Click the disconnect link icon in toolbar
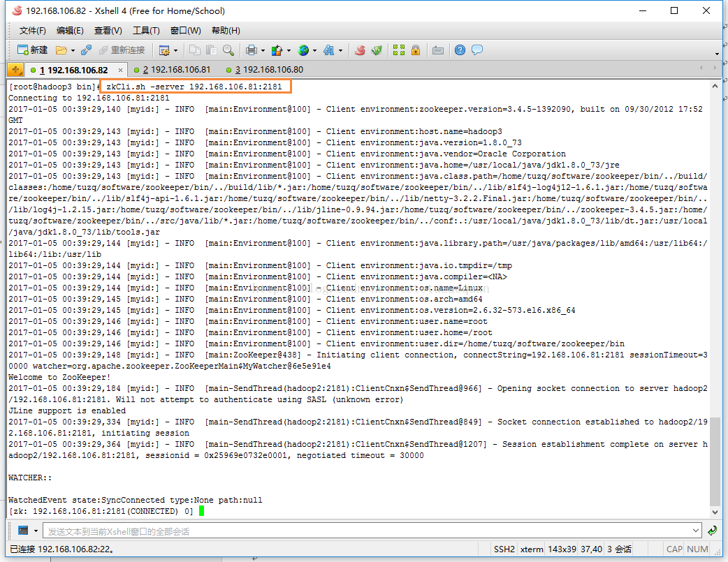Image resolution: width=728 pixels, height=562 pixels. (86, 50)
